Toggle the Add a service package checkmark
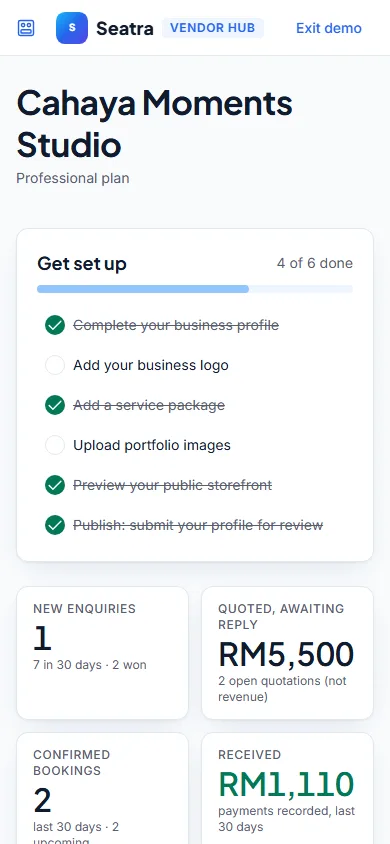Viewport: 390px width, 844px height. [55, 405]
